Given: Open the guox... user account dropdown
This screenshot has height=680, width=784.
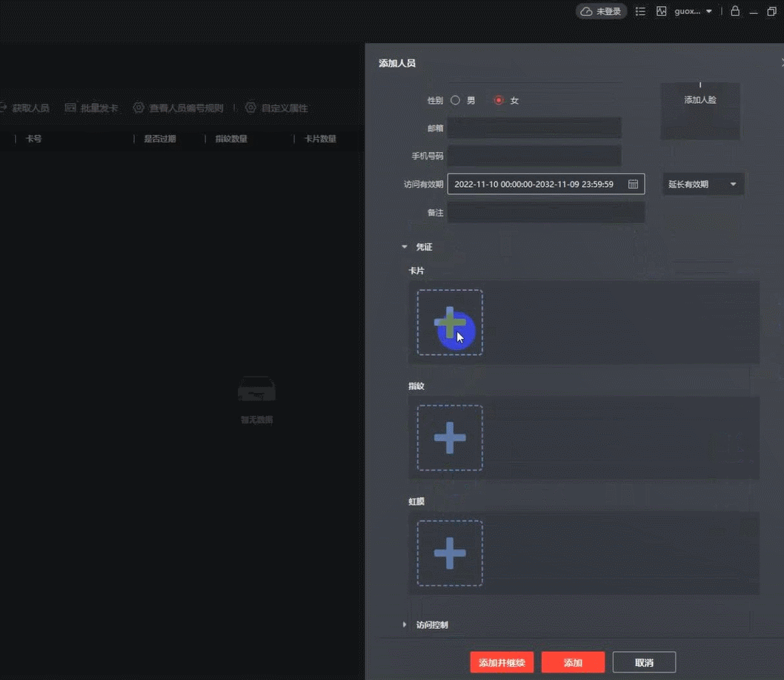Looking at the screenshot, I should pos(693,11).
